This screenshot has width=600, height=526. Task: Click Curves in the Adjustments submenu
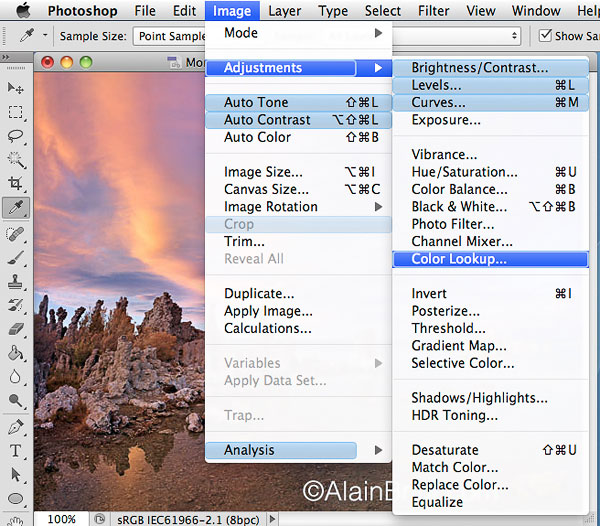point(438,102)
